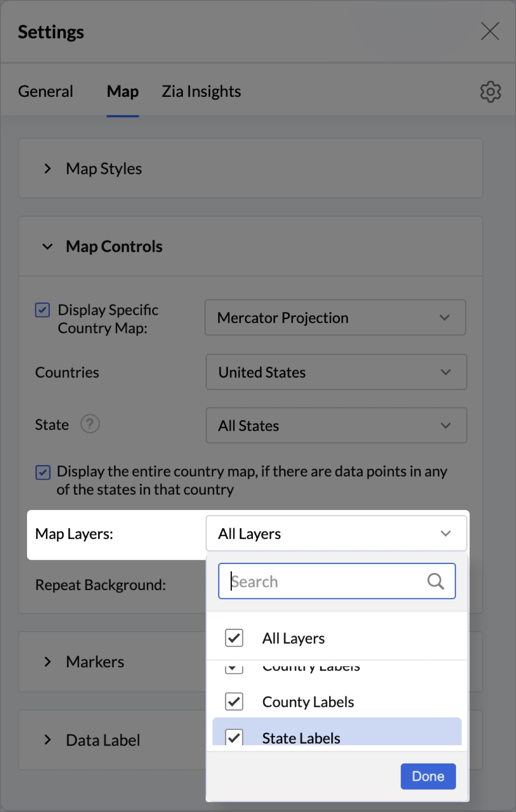Uncheck Display Specific Country Map checkbox
Screen dimensions: 516x812
coord(42,310)
